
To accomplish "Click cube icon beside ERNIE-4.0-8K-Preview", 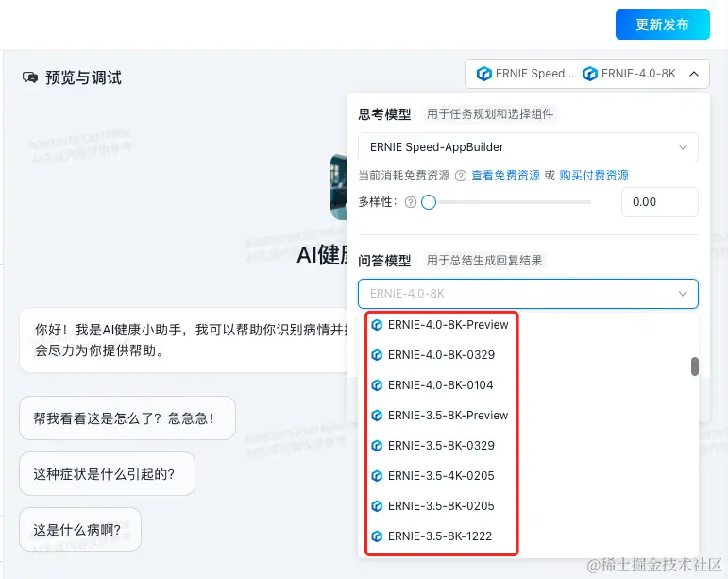I will tap(377, 325).
